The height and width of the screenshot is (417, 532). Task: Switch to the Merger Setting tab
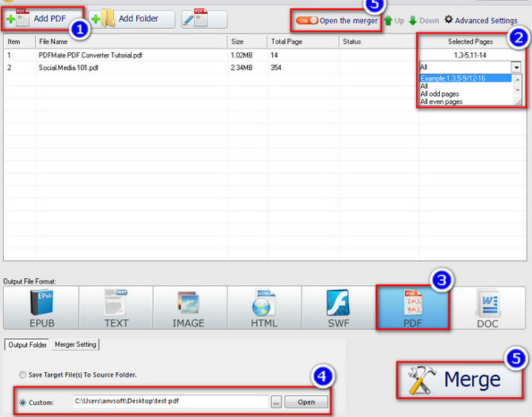pos(75,344)
